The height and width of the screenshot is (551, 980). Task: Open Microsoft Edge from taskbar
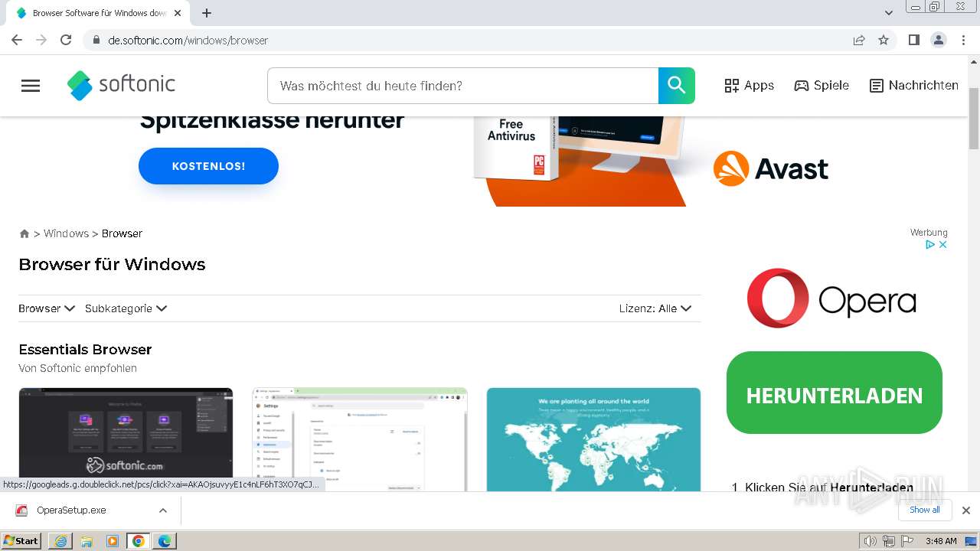click(x=165, y=541)
